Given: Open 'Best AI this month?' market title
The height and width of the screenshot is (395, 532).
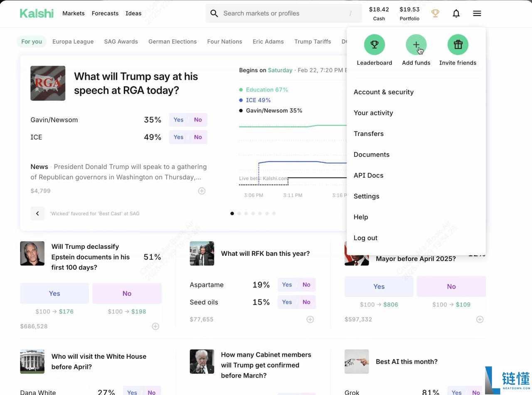Looking at the screenshot, I should 406,361.
